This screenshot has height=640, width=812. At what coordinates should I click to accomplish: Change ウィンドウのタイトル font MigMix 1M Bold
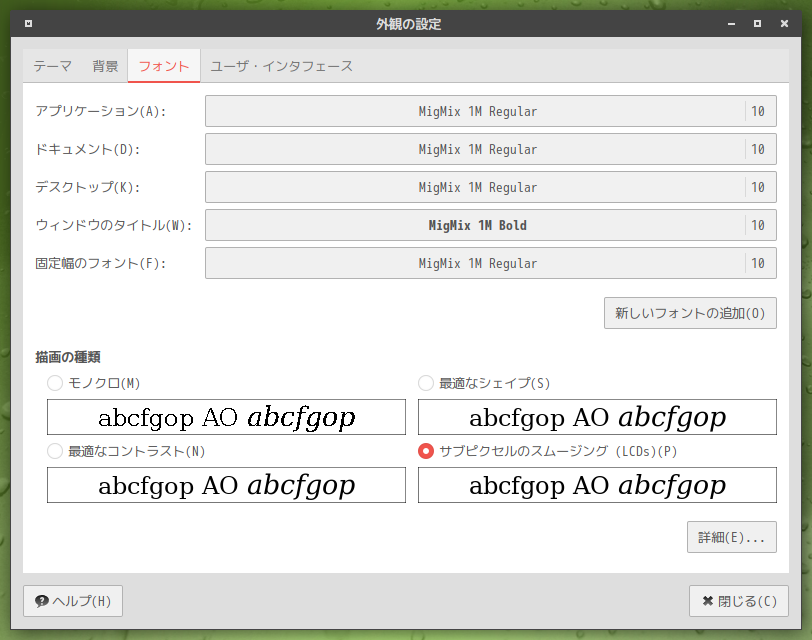[x=490, y=225]
